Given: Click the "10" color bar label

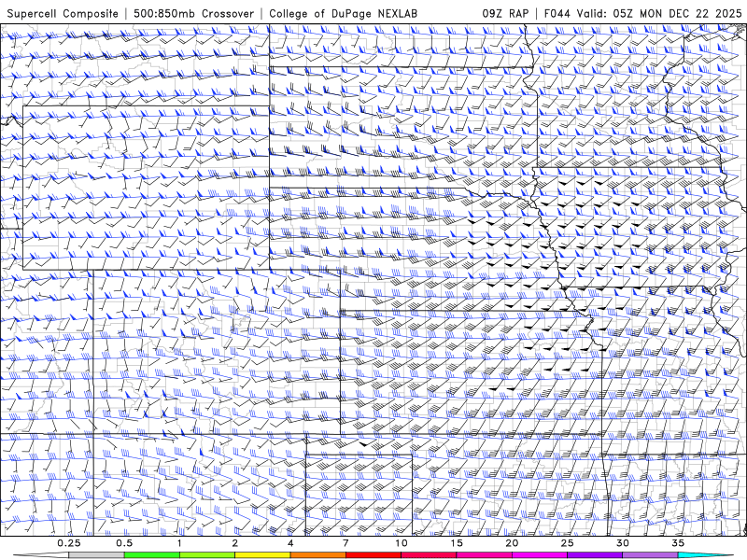Looking at the screenshot, I should point(402,543).
